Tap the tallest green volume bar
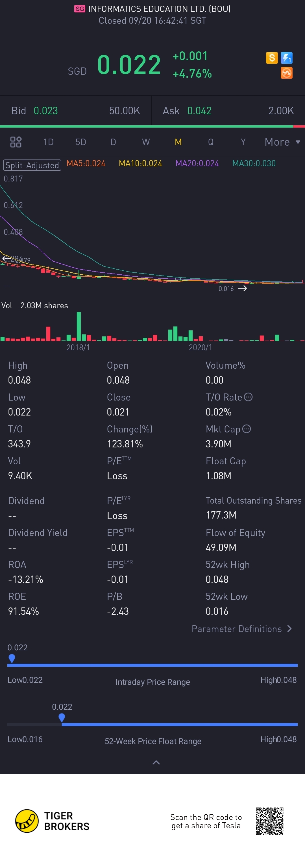 [79, 326]
